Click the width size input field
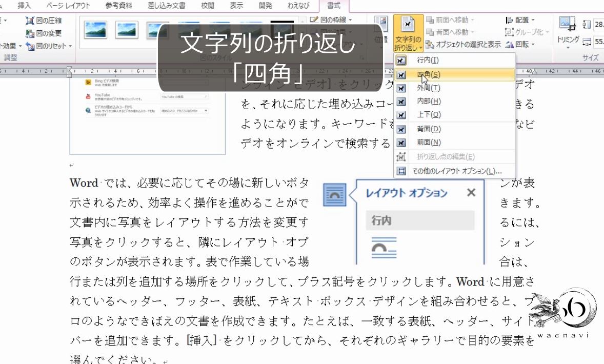This screenshot has height=364, width=604. click(x=599, y=41)
